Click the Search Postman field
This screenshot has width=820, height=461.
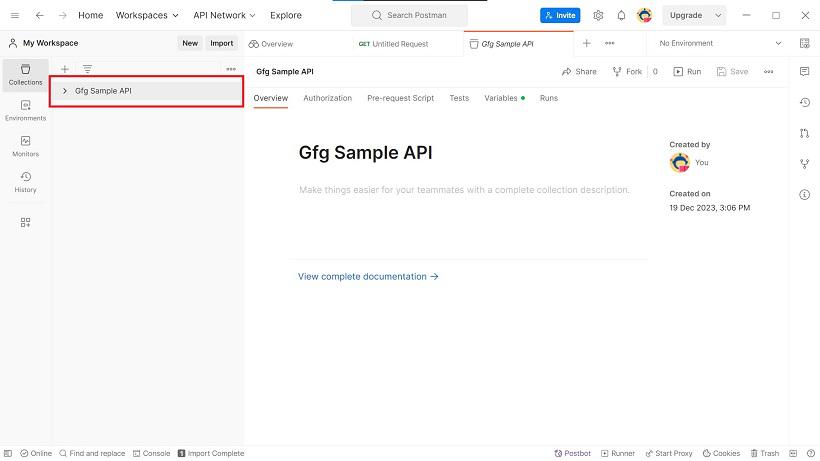[409, 15]
